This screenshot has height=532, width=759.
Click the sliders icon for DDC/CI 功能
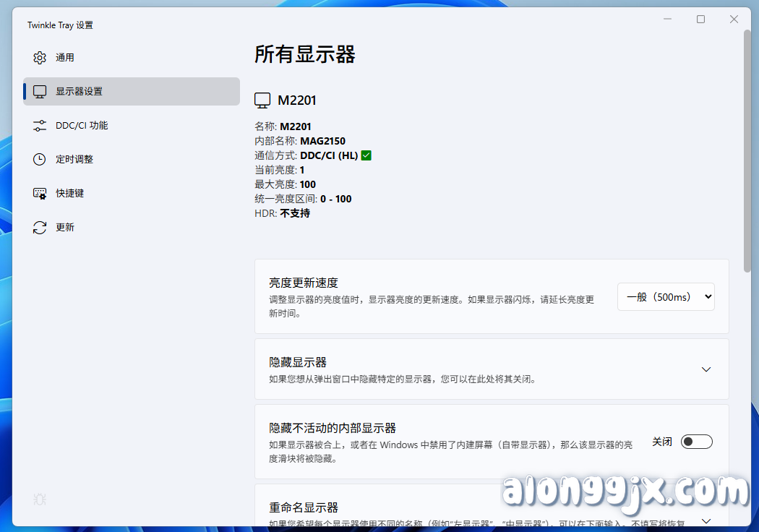point(40,126)
